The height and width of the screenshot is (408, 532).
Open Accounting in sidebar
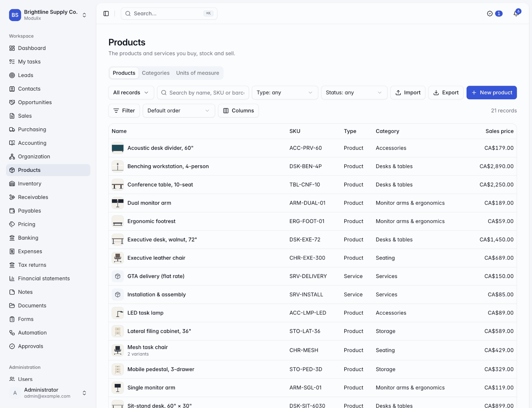[48, 143]
